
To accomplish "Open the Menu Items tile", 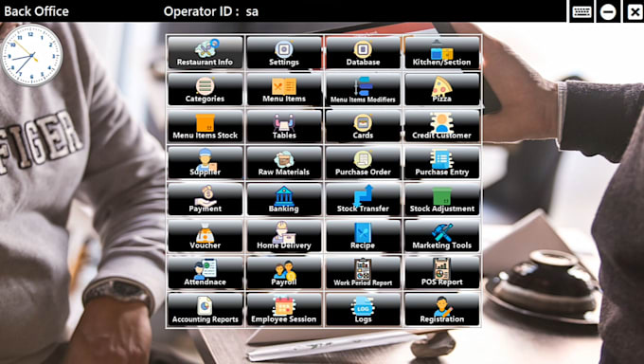I will click(x=284, y=89).
